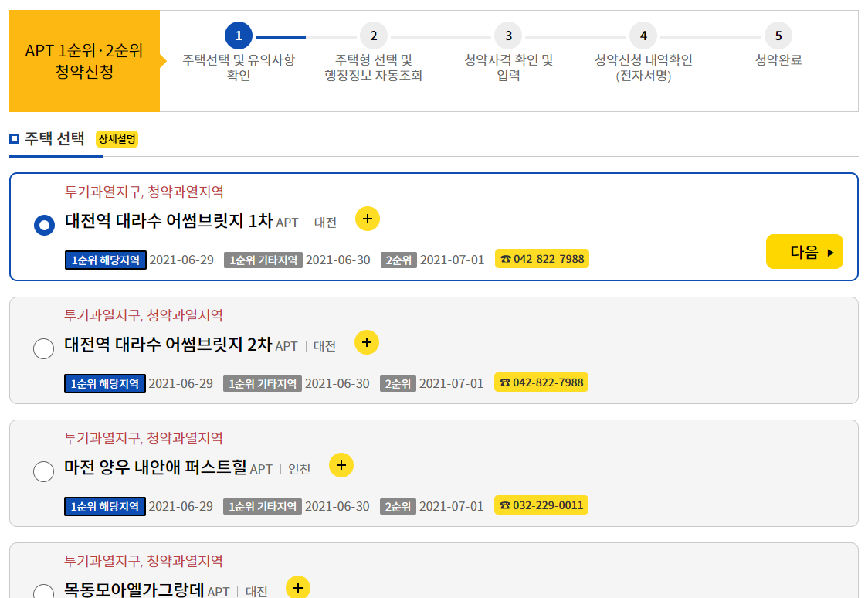Click the 다음 next button
This screenshot has width=868, height=598.
pos(805,252)
